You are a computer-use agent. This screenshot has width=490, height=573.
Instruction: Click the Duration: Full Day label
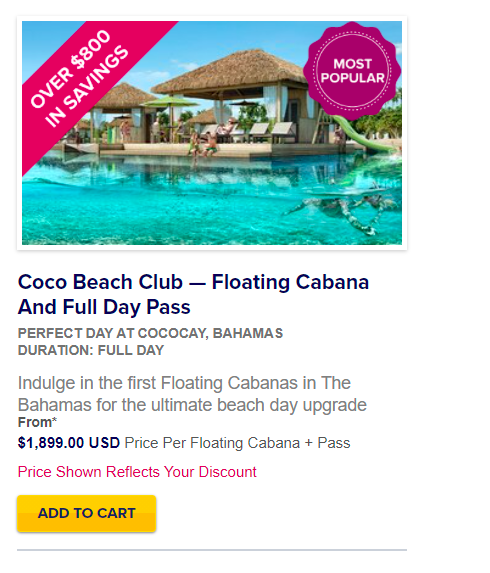coord(91,350)
